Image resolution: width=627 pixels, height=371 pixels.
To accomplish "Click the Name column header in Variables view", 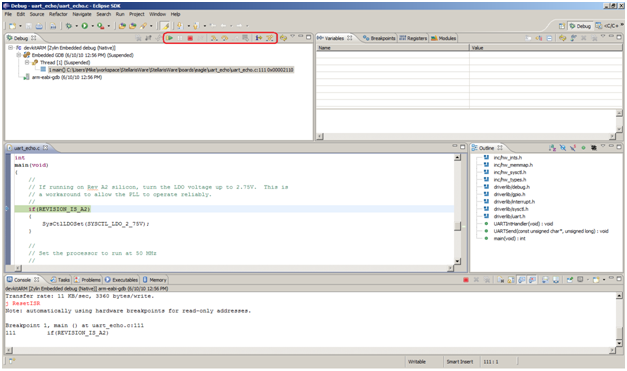I will 392,48.
